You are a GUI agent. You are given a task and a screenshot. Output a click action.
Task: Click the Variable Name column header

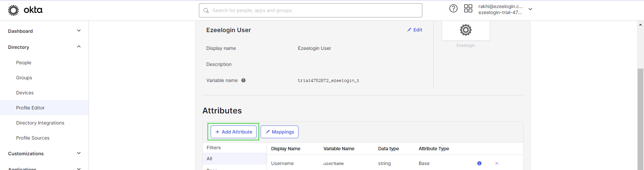click(x=339, y=149)
